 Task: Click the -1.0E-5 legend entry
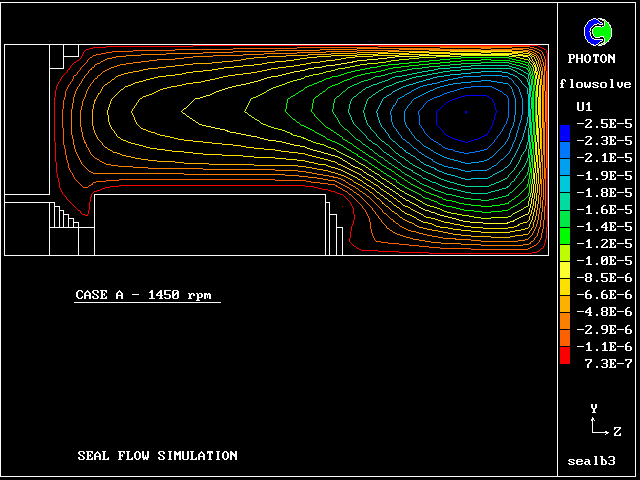(x=604, y=261)
